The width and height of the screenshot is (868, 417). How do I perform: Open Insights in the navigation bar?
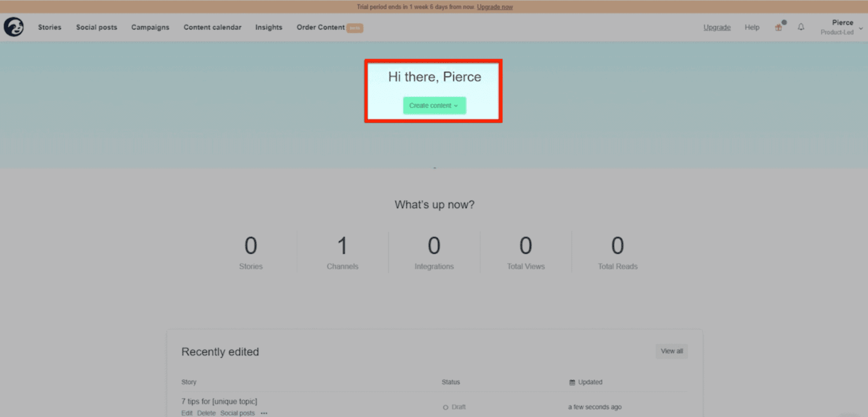tap(269, 27)
